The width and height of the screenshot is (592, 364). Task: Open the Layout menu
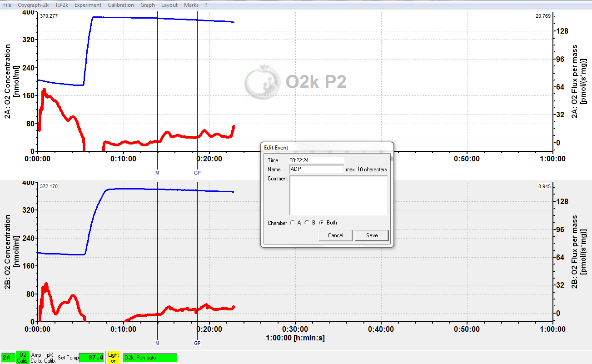click(x=169, y=5)
